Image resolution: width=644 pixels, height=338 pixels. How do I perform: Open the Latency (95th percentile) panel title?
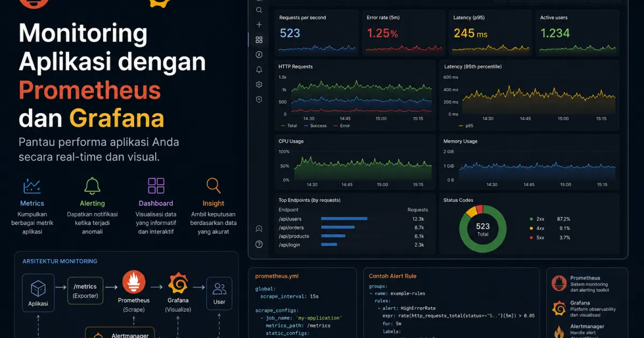(473, 67)
